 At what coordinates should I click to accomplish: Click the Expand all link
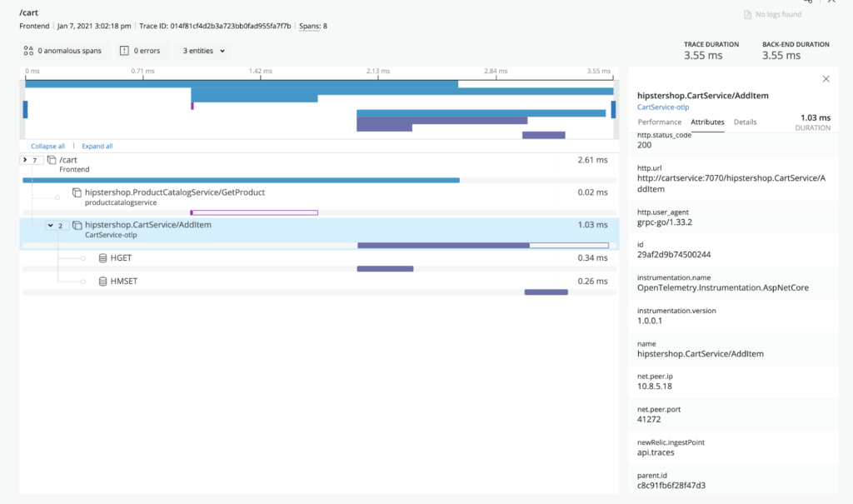tap(97, 146)
